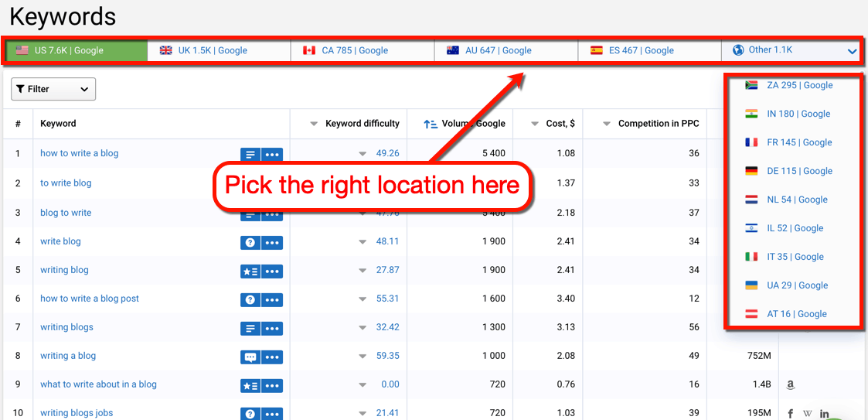The width and height of the screenshot is (868, 420).
Task: Click results value 752M
Action: click(759, 356)
